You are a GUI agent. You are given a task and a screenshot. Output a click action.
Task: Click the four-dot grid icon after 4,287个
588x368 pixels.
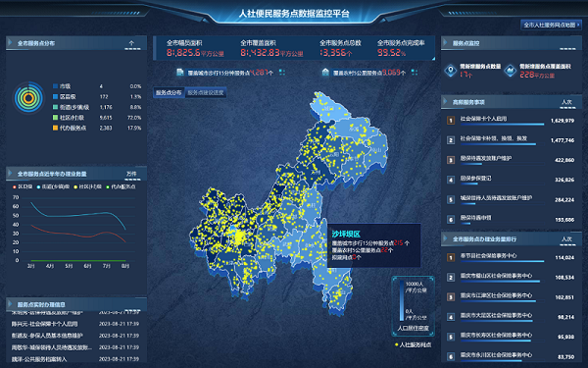[x=282, y=72]
